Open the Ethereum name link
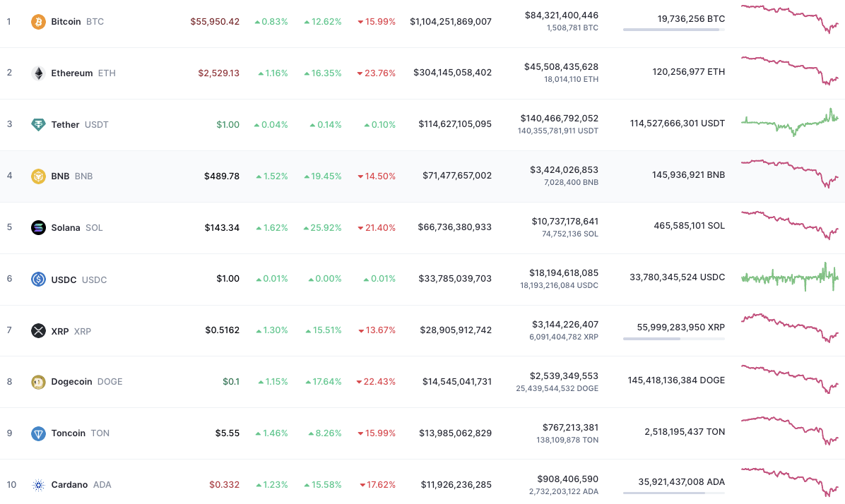 [71, 73]
